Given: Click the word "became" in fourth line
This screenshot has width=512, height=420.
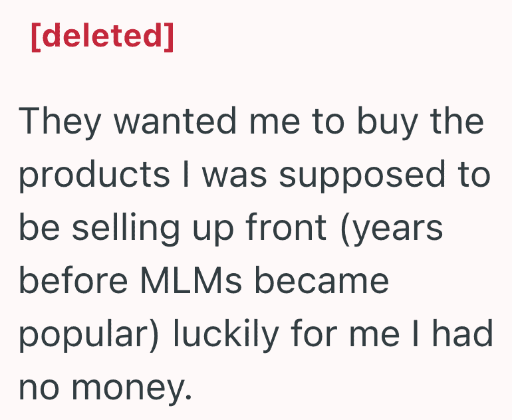Looking at the screenshot, I should point(322,280).
